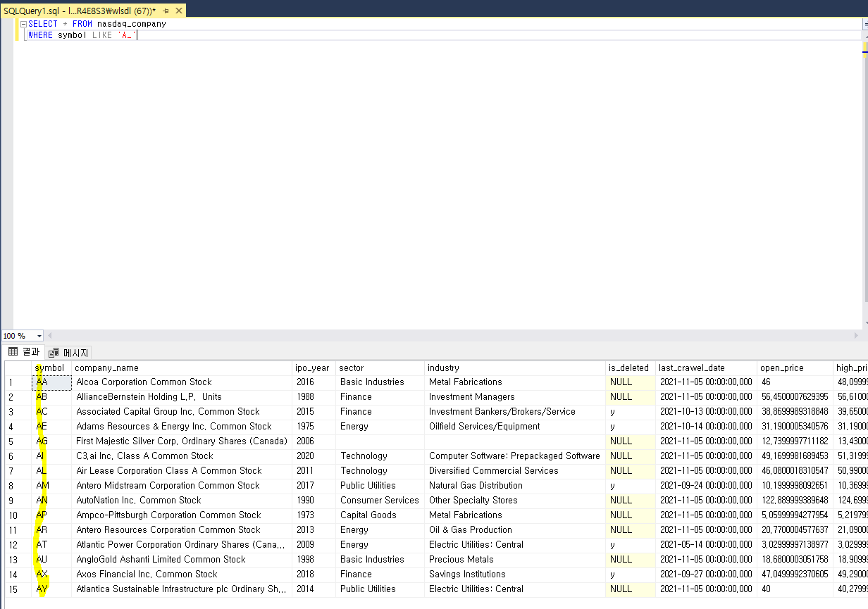Switch to the 메시지 messages tab
This screenshot has height=609, width=868.
coord(69,352)
